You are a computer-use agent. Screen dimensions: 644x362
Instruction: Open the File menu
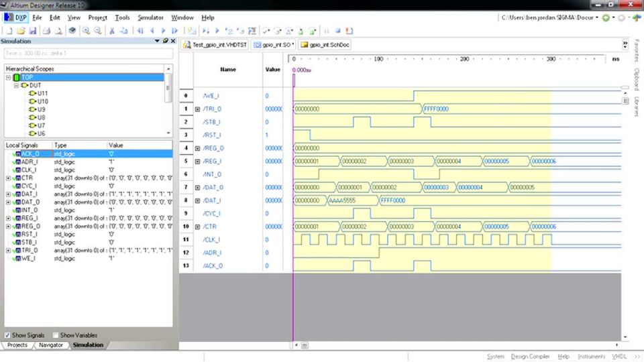pyautogui.click(x=37, y=17)
